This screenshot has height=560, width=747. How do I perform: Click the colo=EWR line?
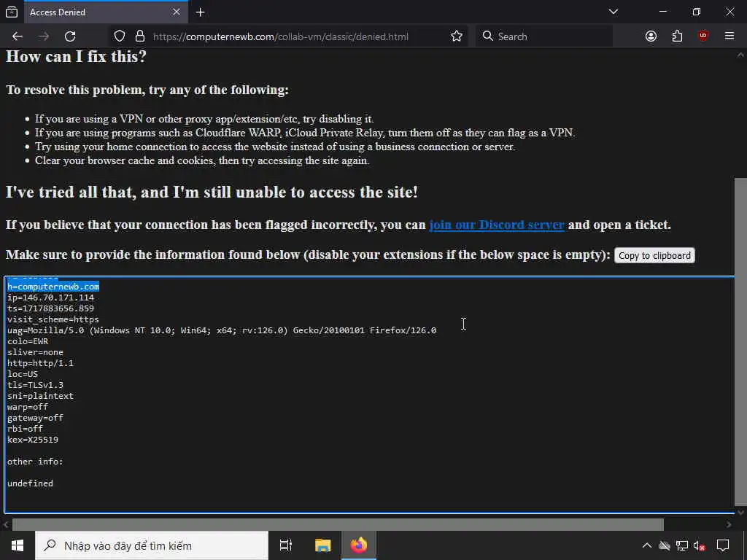click(28, 341)
